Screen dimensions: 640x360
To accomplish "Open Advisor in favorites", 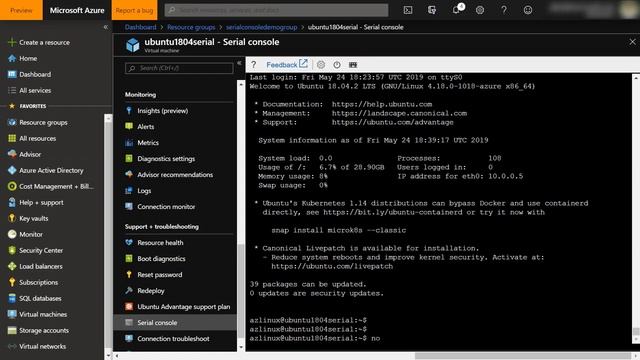I will tap(24, 154).
